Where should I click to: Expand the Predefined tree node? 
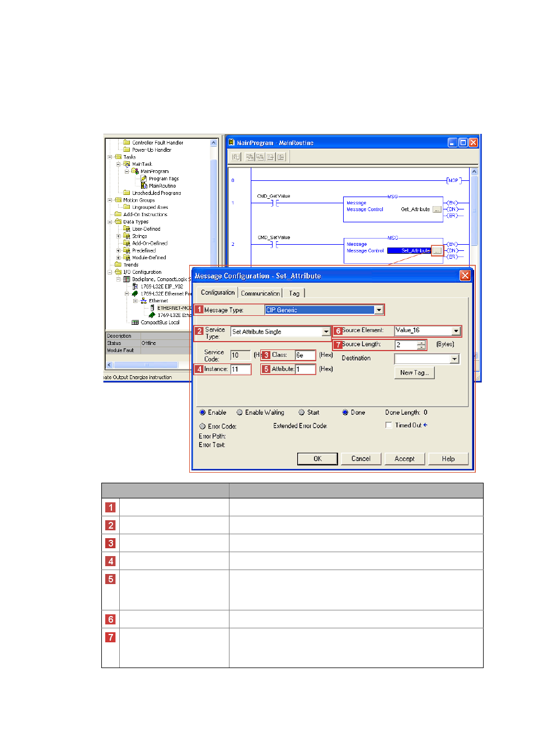click(x=118, y=250)
